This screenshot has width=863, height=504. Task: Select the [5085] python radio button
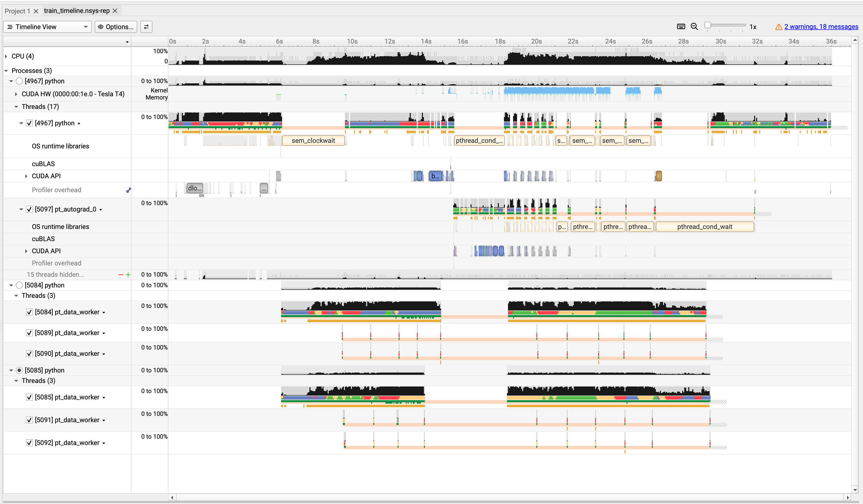tap(19, 370)
